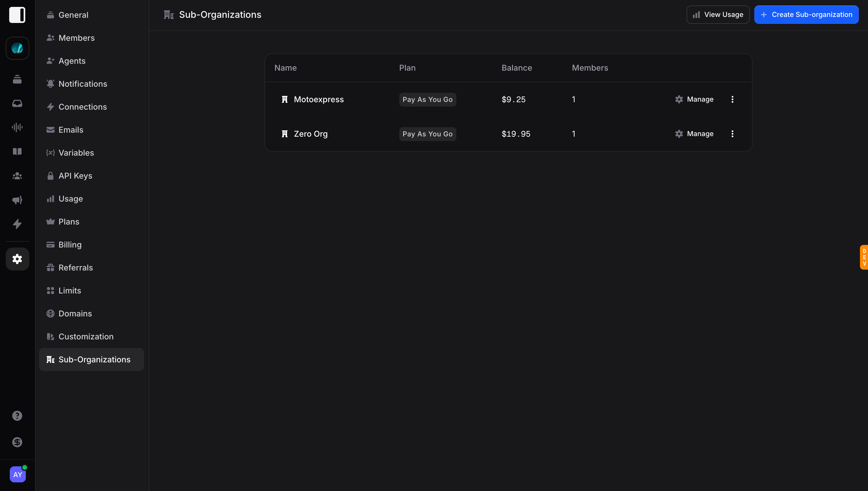868x491 pixels.
Task: Open the campaigns megaphone icon
Action: coord(17,200)
